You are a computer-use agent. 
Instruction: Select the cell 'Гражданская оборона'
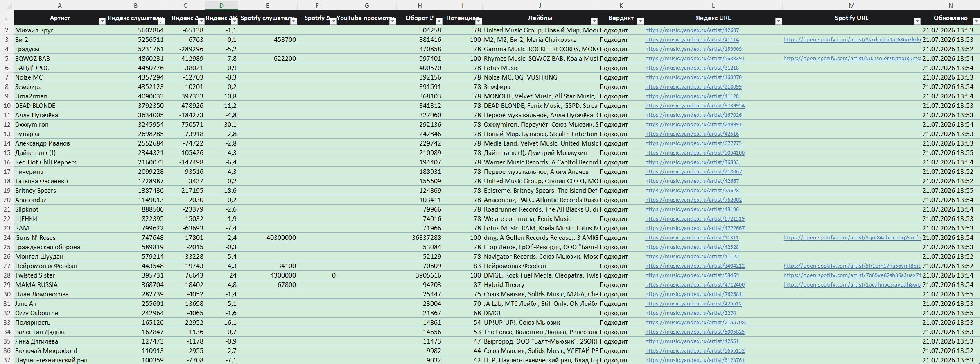[60, 247]
